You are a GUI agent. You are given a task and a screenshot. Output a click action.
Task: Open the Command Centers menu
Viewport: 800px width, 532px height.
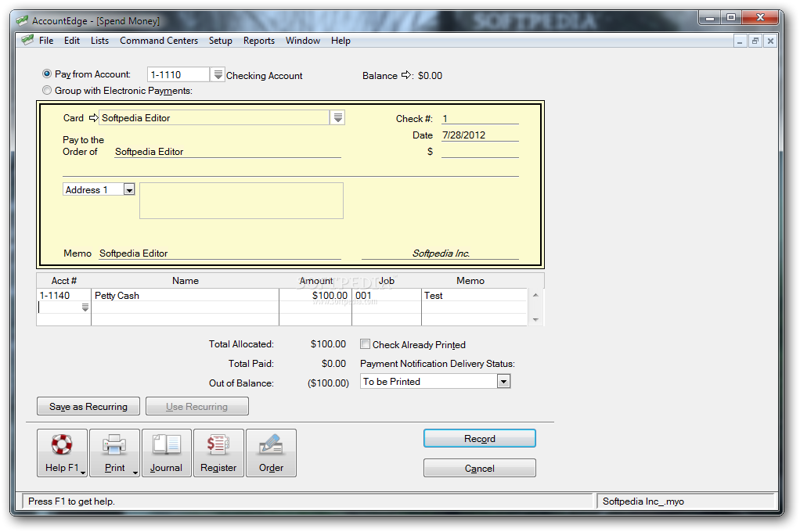(159, 41)
